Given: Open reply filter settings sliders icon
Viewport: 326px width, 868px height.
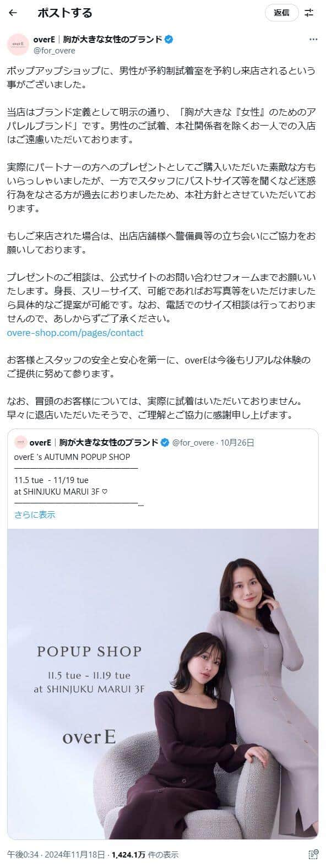Looking at the screenshot, I should click(309, 13).
